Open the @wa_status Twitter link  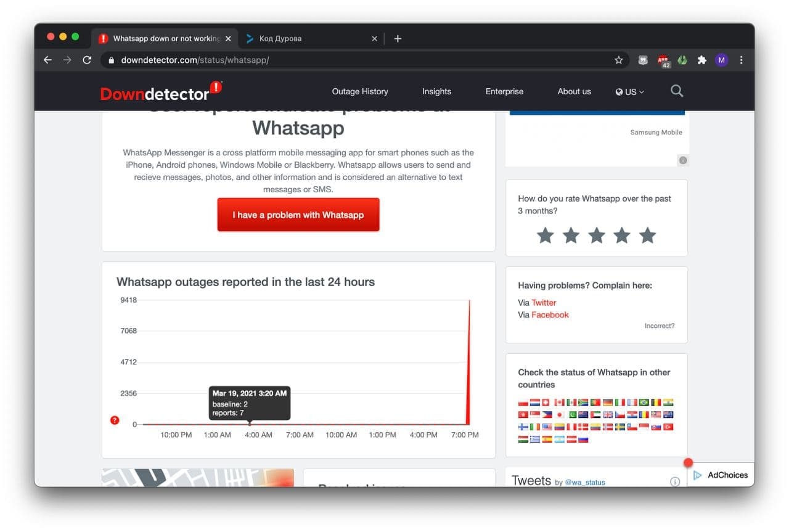[585, 482]
